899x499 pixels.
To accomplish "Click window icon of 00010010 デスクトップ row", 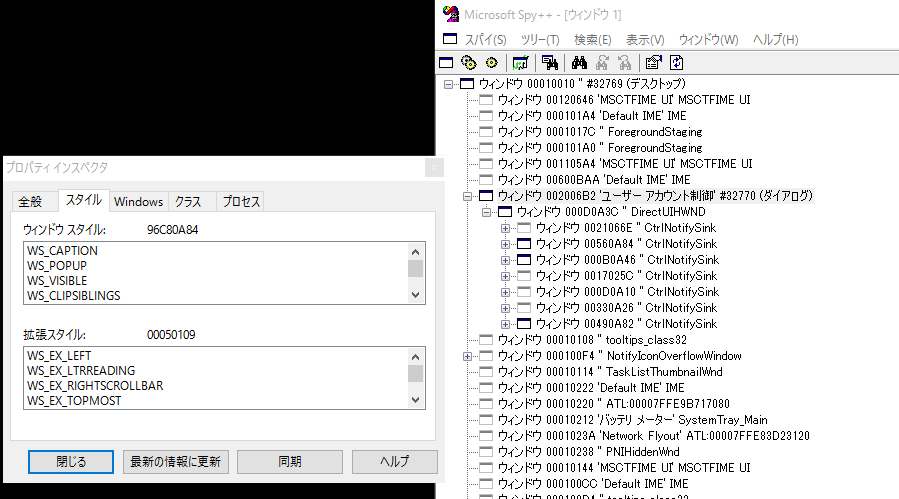I will tap(467, 84).
